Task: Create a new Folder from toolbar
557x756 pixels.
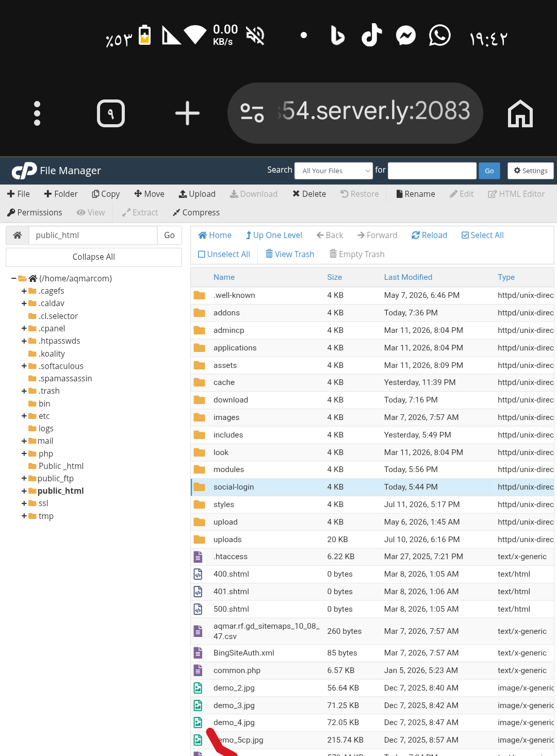Action: [61, 194]
